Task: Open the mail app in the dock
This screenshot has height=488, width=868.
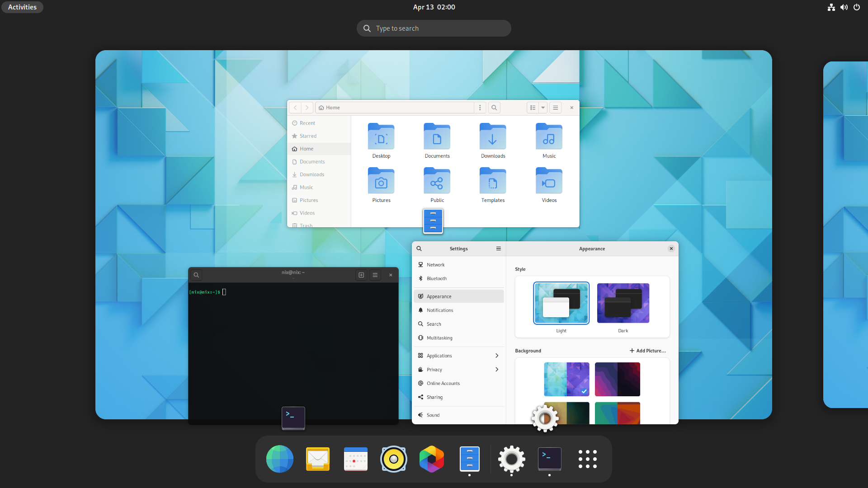Action: coord(317,459)
